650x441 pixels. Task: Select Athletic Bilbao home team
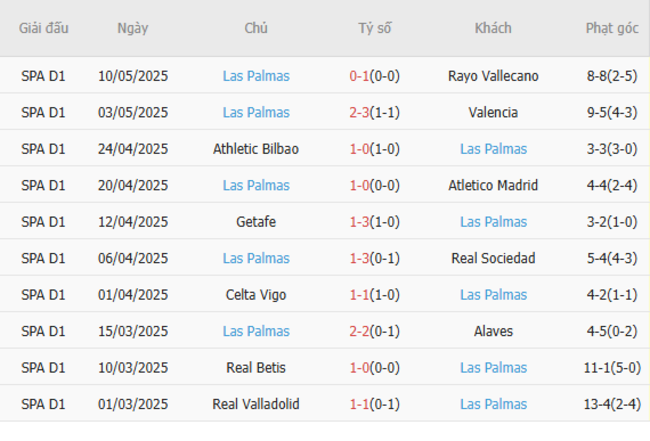click(x=256, y=149)
